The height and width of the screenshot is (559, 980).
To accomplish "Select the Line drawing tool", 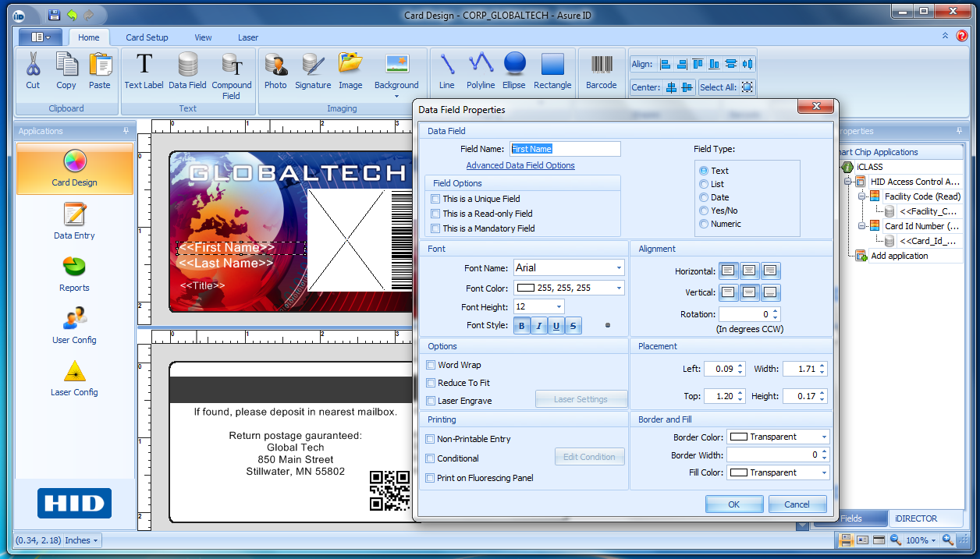I will pos(447,71).
